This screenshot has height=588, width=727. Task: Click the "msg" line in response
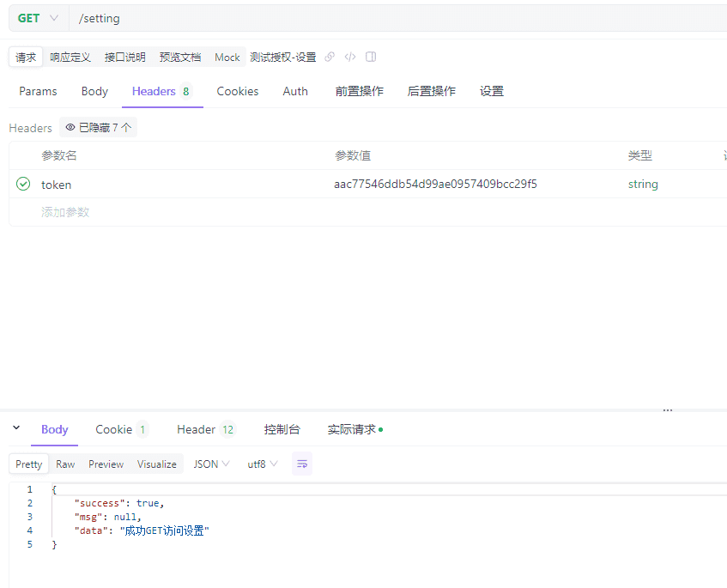click(x=107, y=517)
